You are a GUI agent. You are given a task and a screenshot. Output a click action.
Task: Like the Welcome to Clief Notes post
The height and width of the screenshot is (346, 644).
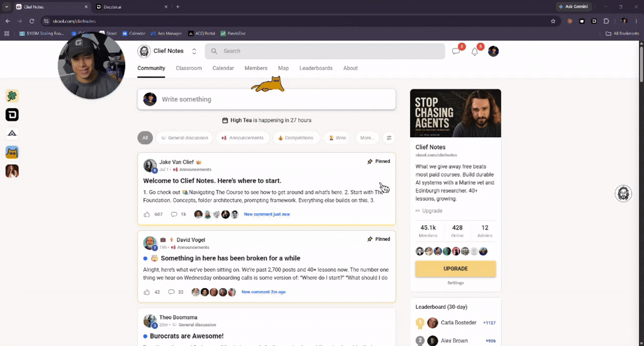tap(147, 214)
